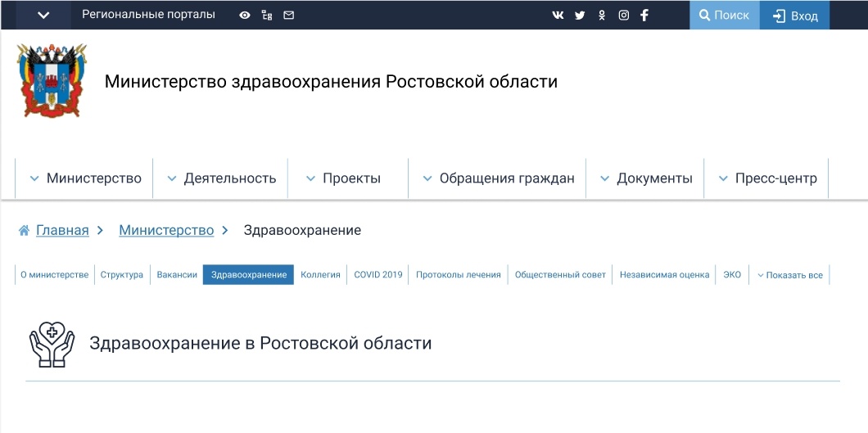Toggle the eye accessibility version icon

click(245, 15)
